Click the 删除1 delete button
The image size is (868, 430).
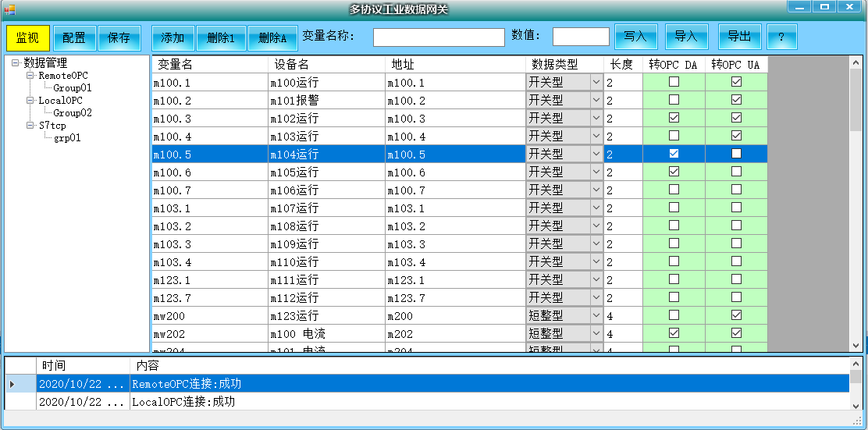tap(221, 37)
